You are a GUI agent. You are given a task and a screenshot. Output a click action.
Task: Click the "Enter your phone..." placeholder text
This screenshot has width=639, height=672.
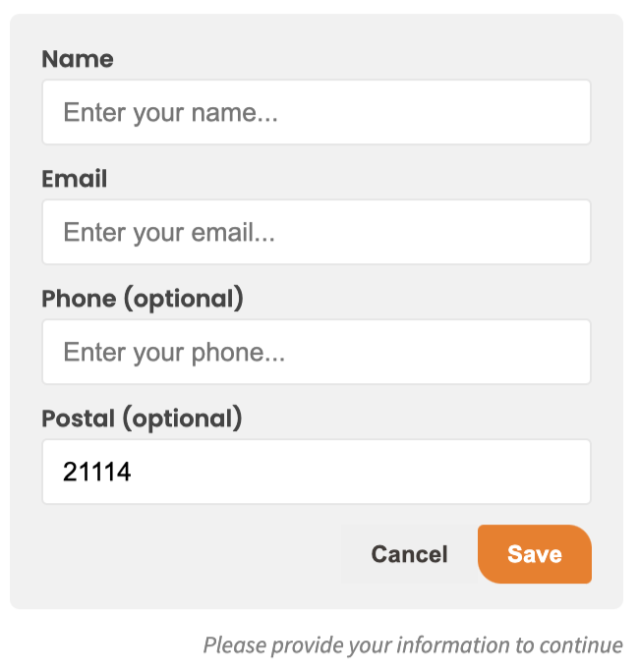[x=174, y=353]
